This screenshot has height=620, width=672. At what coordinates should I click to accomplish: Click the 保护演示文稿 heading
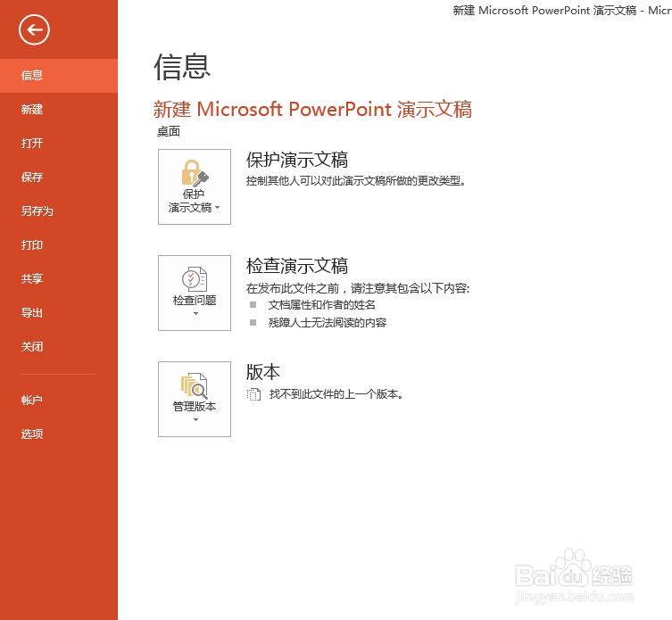tap(297, 160)
